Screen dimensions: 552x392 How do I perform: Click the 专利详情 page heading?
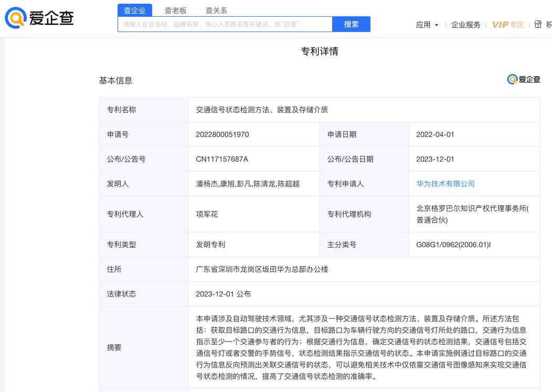pyautogui.click(x=320, y=51)
